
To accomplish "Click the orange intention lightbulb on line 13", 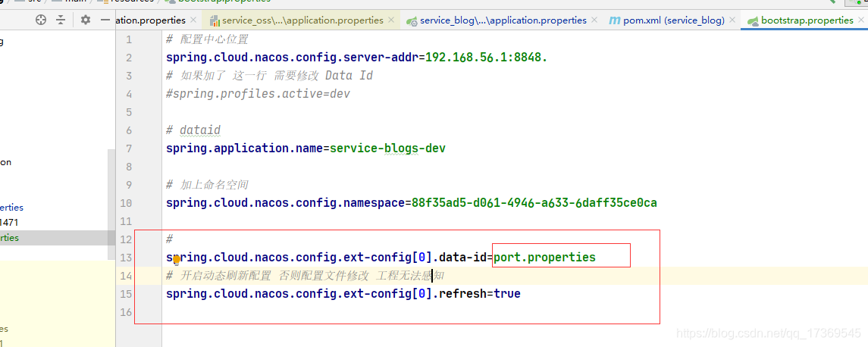I will click(177, 258).
